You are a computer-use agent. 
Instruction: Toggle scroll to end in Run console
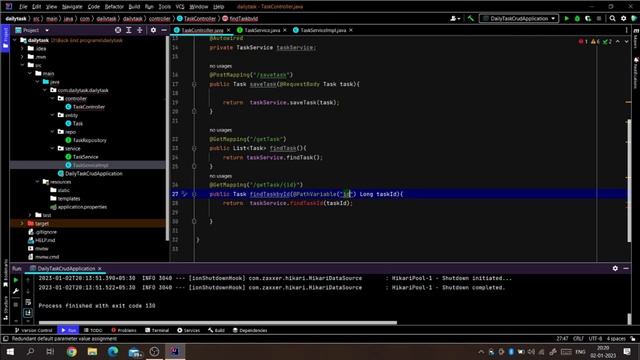coord(28,313)
